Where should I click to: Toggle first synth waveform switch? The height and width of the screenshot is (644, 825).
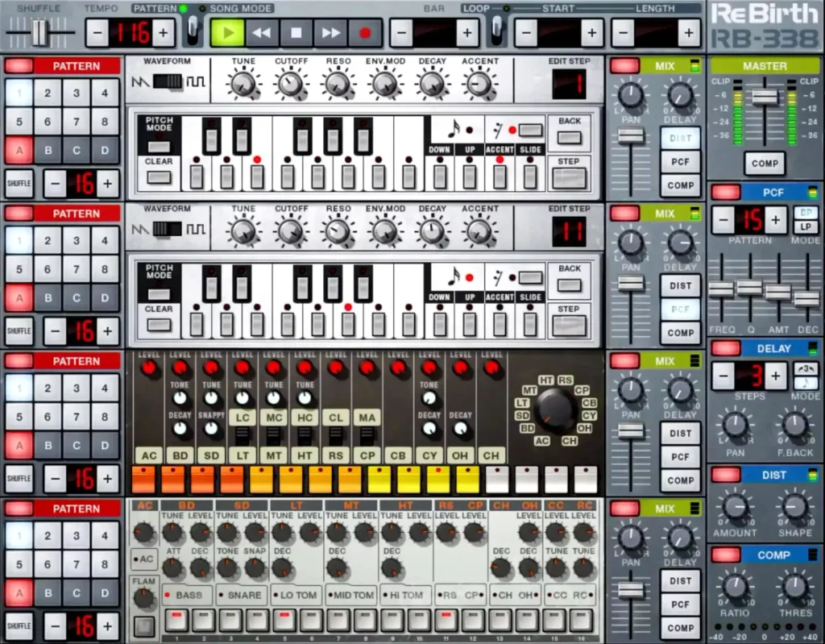click(x=168, y=81)
